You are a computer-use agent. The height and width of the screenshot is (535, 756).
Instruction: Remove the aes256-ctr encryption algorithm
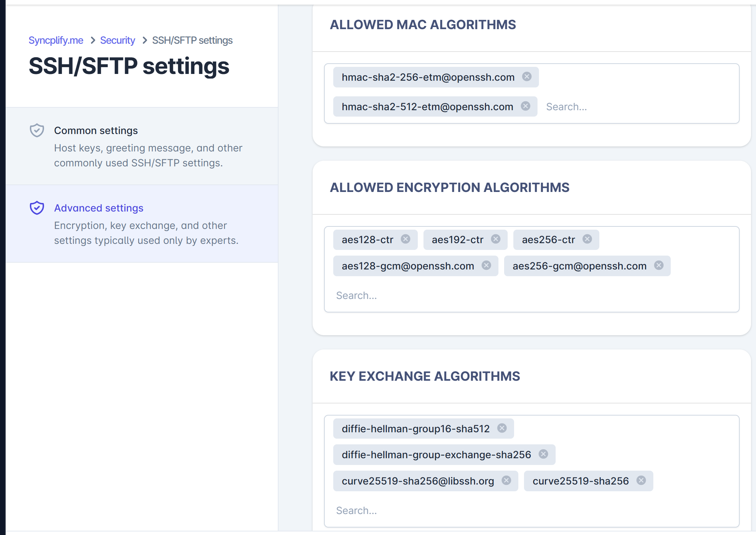click(587, 239)
